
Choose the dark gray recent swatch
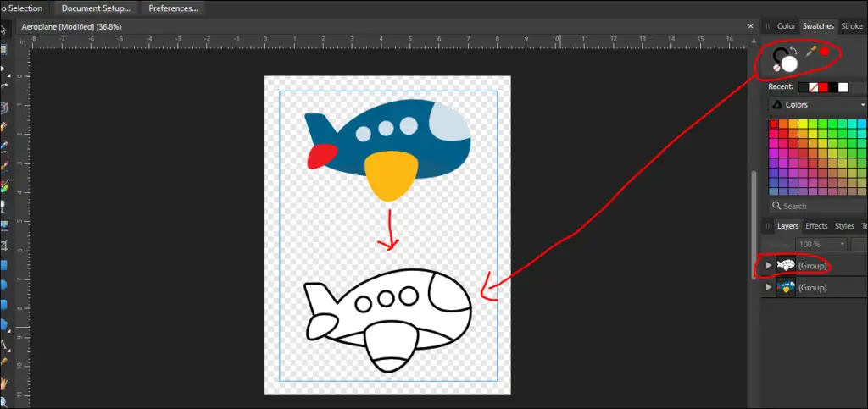click(804, 87)
